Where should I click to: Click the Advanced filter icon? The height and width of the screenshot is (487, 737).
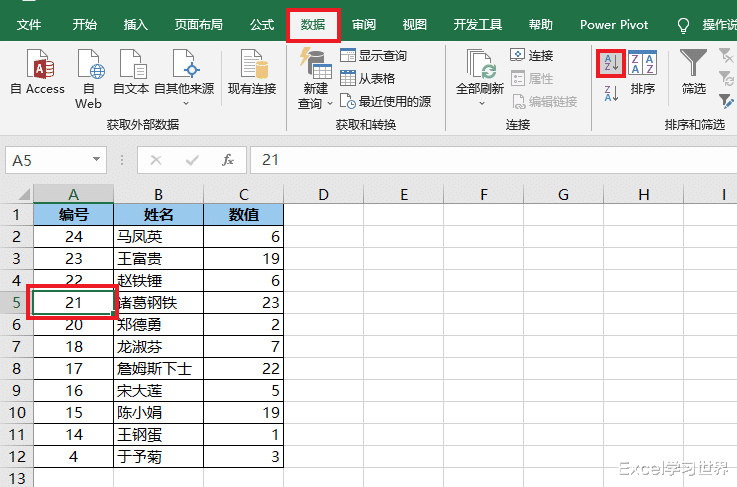tap(726, 101)
